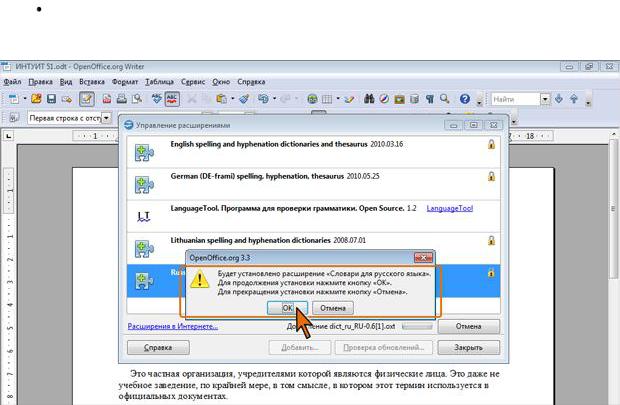Open the Файл menu
Viewport: 620px width, 405px height.
(12, 82)
